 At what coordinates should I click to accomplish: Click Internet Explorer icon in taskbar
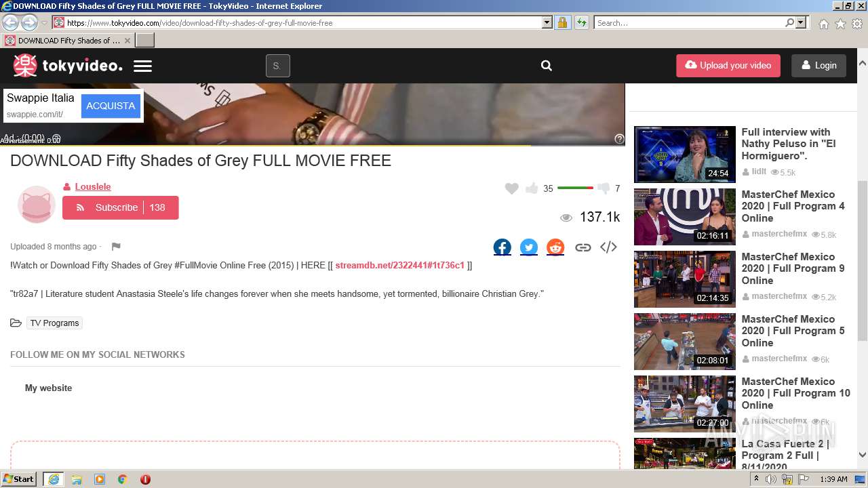pos(54,479)
